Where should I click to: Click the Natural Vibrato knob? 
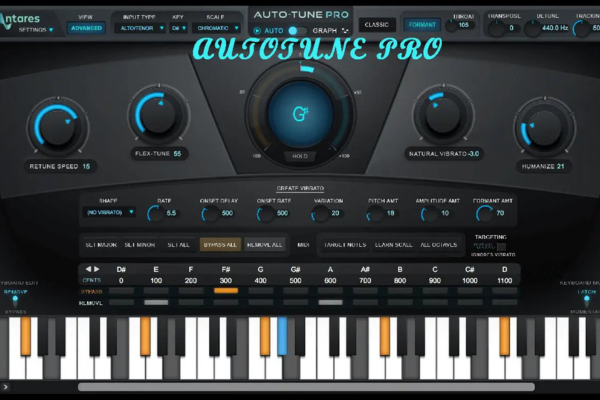coord(444,114)
